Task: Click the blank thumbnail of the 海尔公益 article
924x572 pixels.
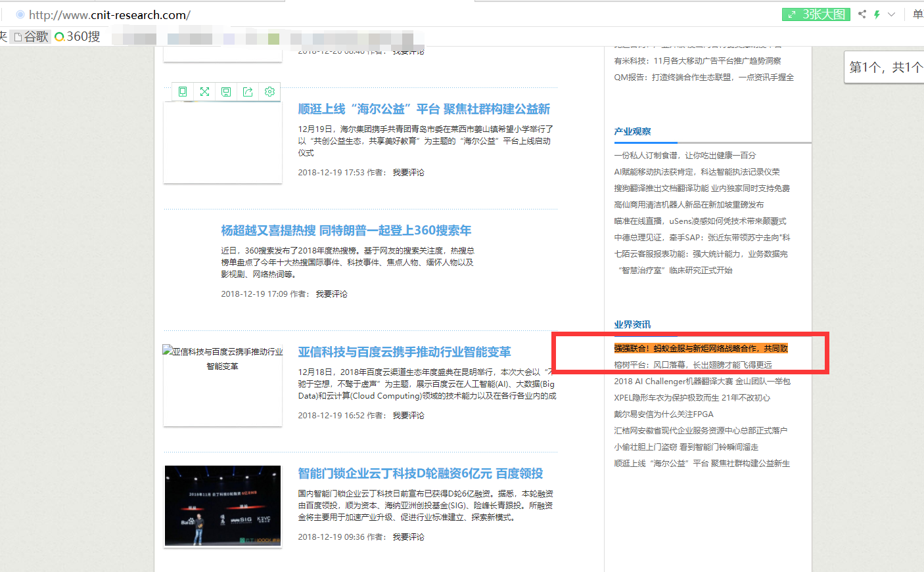Action: [x=223, y=142]
